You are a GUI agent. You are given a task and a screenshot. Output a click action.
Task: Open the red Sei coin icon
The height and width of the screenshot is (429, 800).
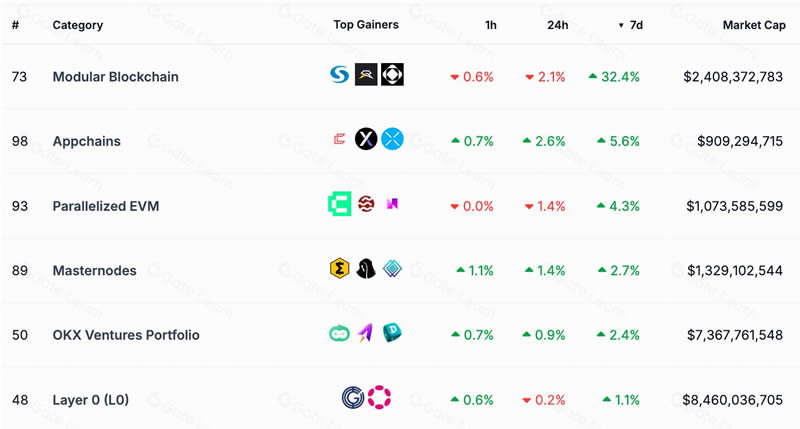[x=366, y=204]
